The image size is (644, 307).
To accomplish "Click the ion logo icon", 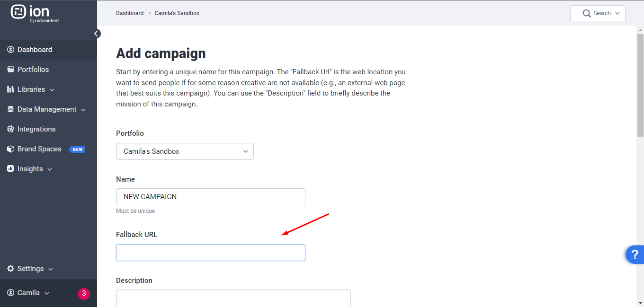I will (18, 12).
